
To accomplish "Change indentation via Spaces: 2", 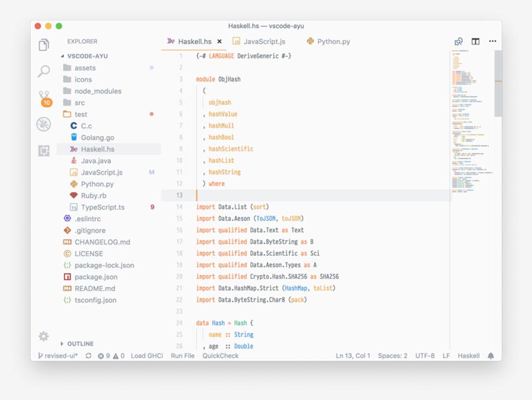I will [x=393, y=355].
